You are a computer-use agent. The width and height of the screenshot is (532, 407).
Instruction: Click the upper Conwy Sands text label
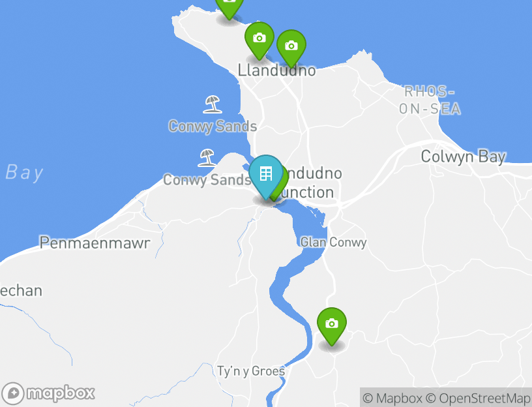pyautogui.click(x=213, y=127)
